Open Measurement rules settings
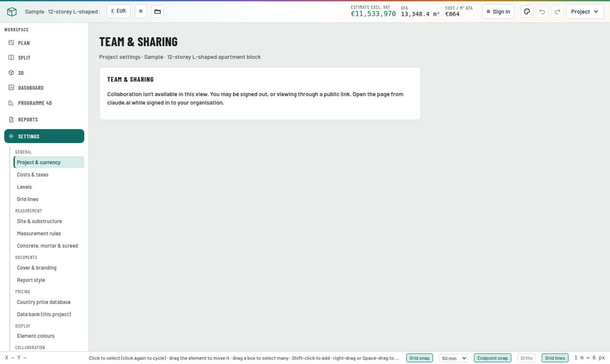The width and height of the screenshot is (610, 364). point(49,234)
